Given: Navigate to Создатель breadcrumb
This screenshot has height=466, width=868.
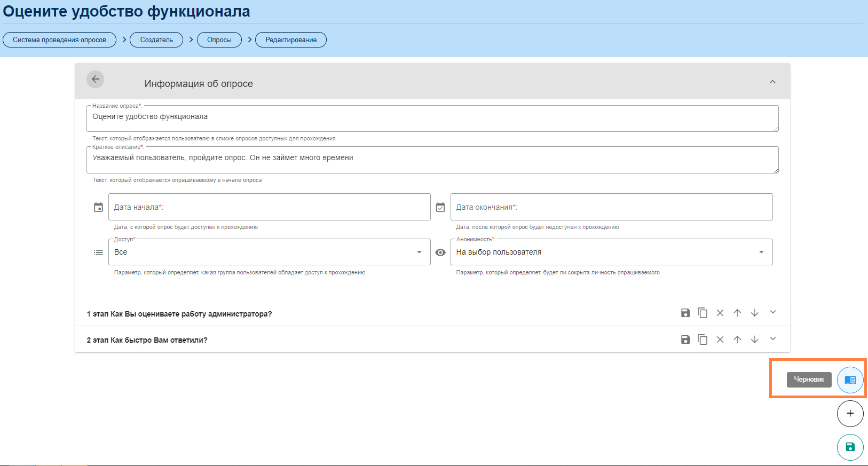Looking at the screenshot, I should [x=156, y=40].
